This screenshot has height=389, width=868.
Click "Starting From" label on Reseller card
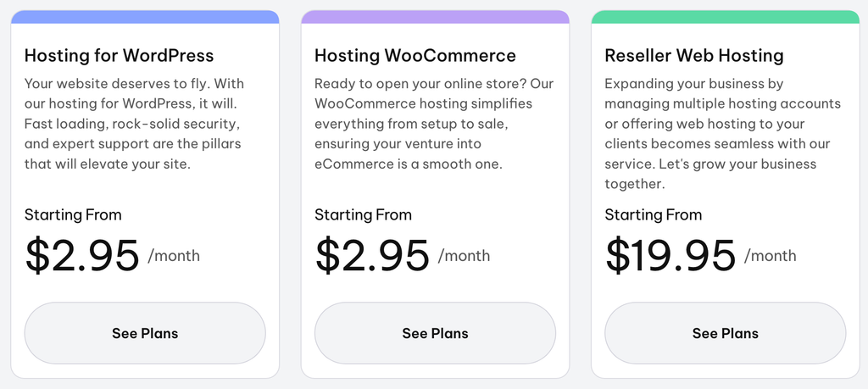654,214
